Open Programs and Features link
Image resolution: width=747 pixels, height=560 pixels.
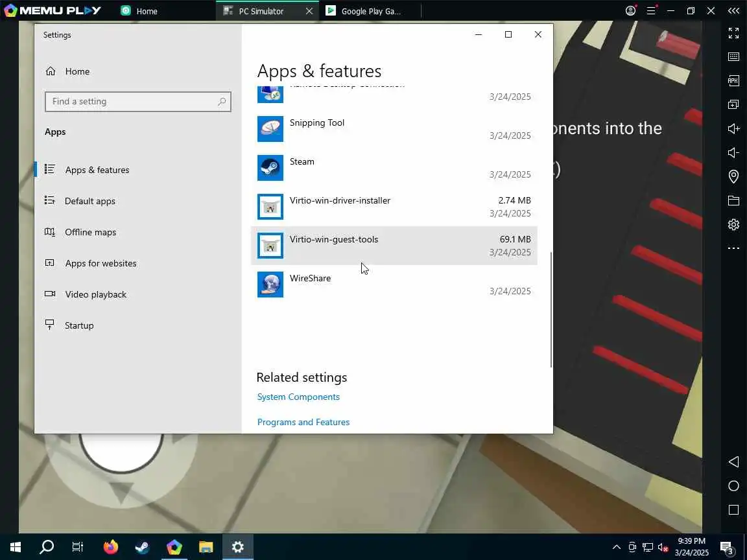(x=303, y=422)
